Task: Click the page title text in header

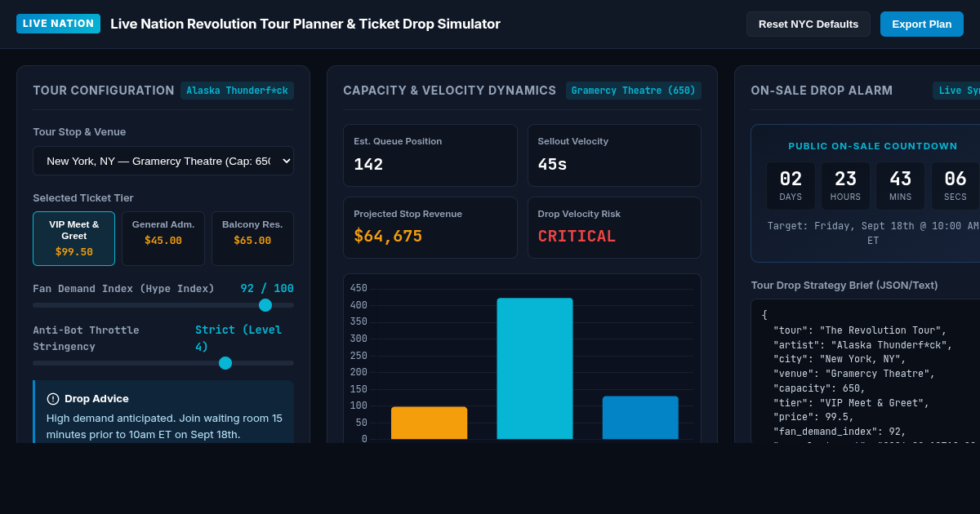Action: point(305,24)
